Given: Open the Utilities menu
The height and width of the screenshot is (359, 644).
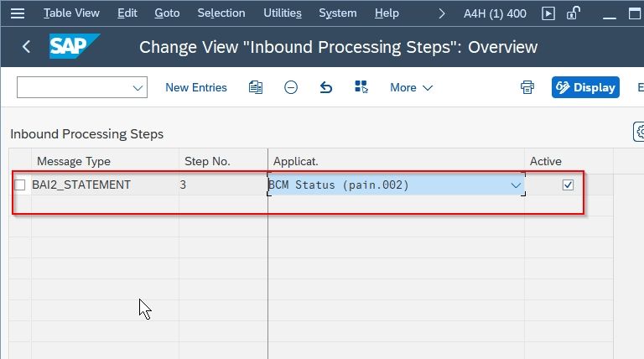Looking at the screenshot, I should [282, 13].
